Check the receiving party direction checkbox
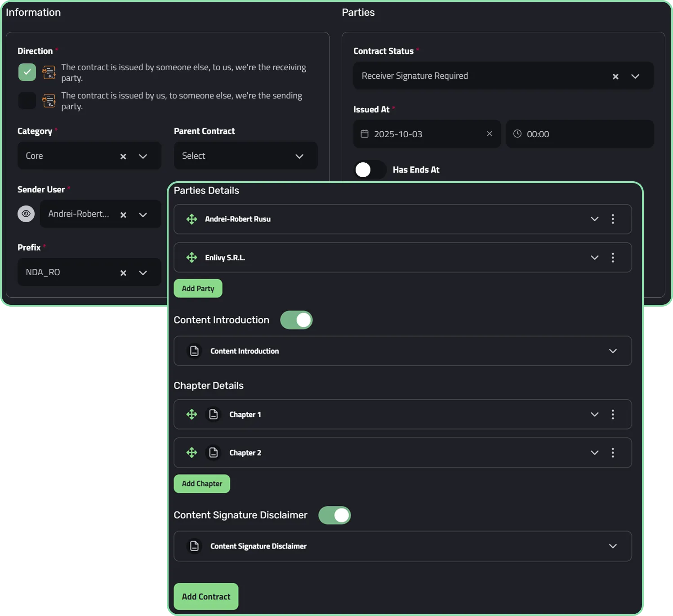Image resolution: width=673 pixels, height=616 pixels. pyautogui.click(x=27, y=72)
